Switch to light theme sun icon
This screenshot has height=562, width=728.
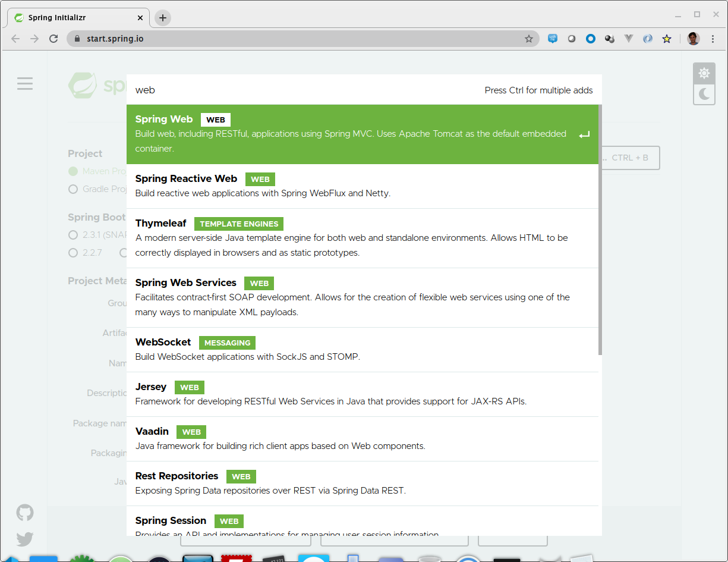[x=704, y=73]
